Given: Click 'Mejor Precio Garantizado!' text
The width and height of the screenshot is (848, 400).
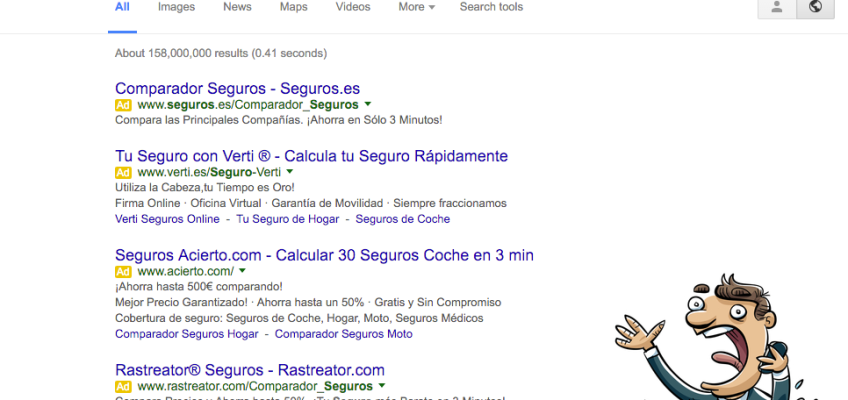Looking at the screenshot, I should pos(182,302).
